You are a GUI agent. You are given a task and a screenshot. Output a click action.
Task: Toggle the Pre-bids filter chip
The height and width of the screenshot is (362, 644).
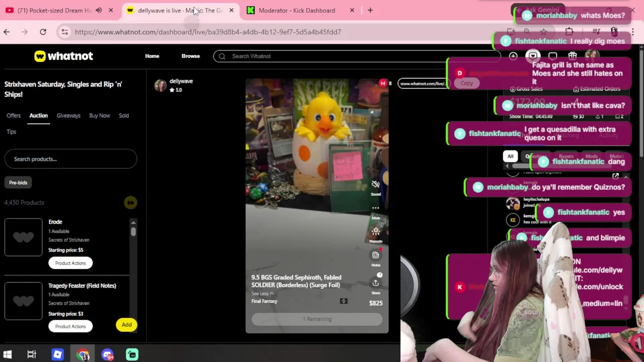18,183
